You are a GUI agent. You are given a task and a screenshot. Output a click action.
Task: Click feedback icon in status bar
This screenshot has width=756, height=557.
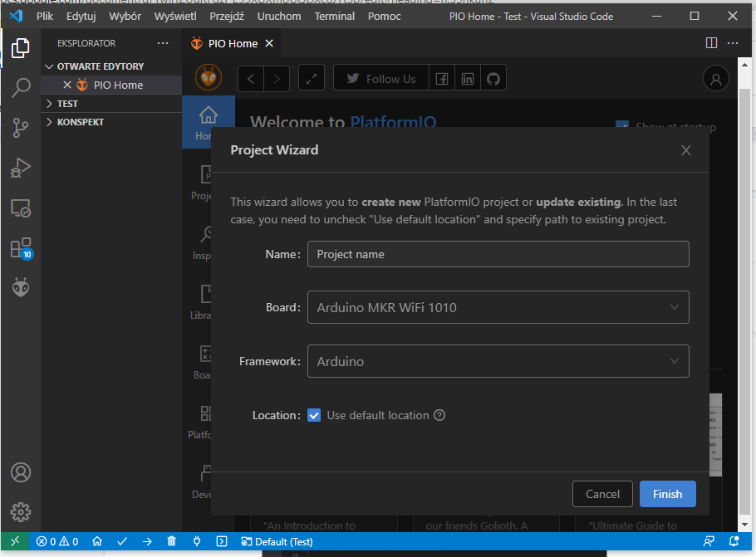pos(709,541)
